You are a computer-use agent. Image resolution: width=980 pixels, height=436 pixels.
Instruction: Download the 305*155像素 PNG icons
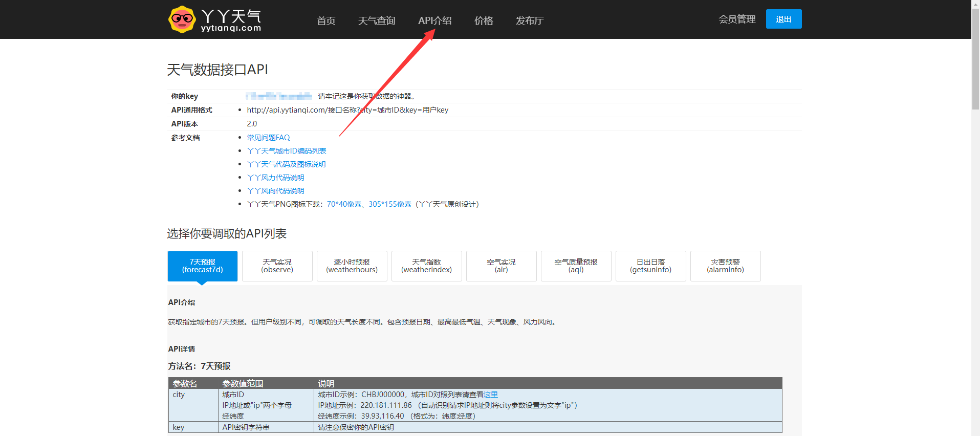pos(389,204)
